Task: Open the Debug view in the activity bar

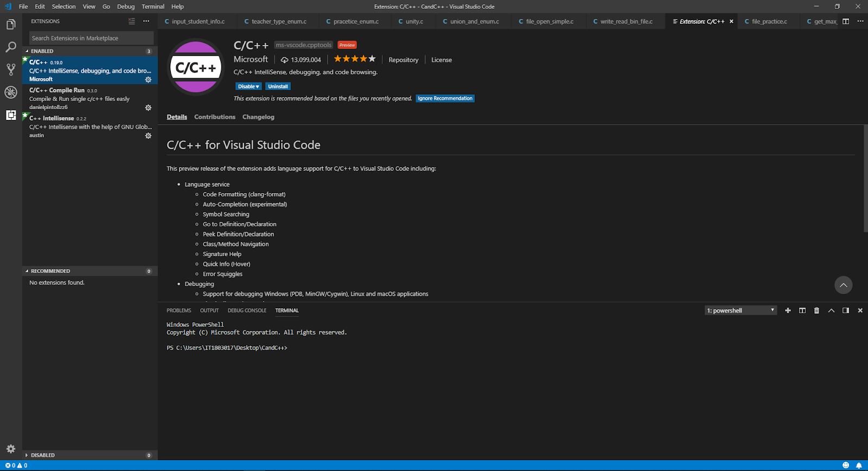Action: point(11,92)
